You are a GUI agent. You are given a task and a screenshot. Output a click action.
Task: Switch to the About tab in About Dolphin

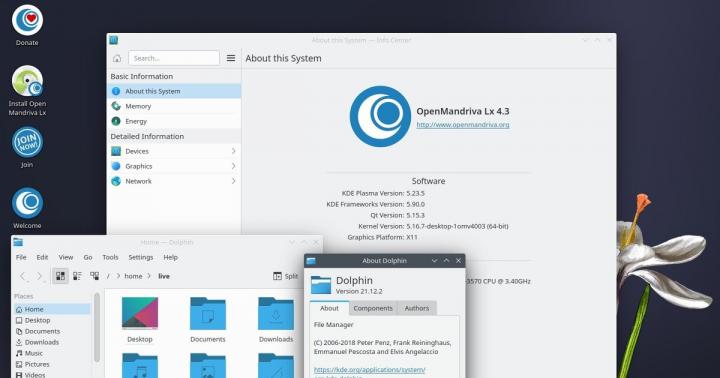point(329,308)
